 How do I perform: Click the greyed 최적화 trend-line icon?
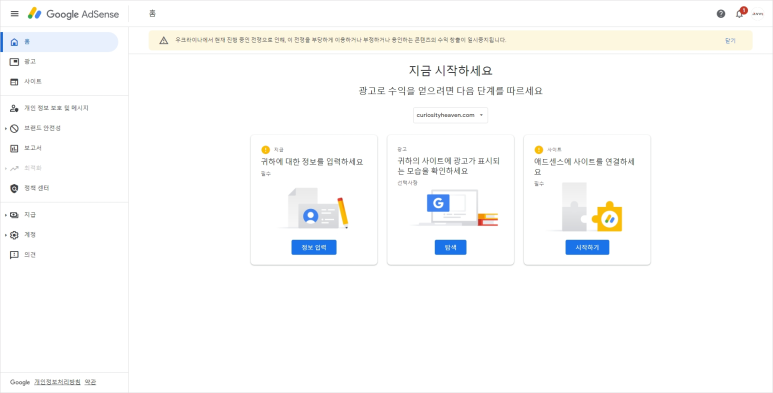click(14, 168)
